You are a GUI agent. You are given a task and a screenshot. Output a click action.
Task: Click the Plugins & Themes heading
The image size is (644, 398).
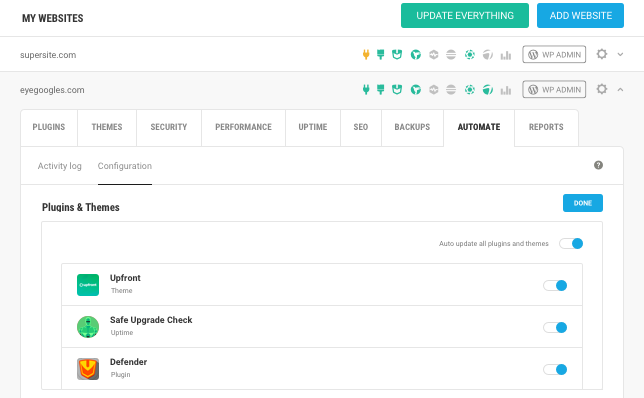[81, 207]
